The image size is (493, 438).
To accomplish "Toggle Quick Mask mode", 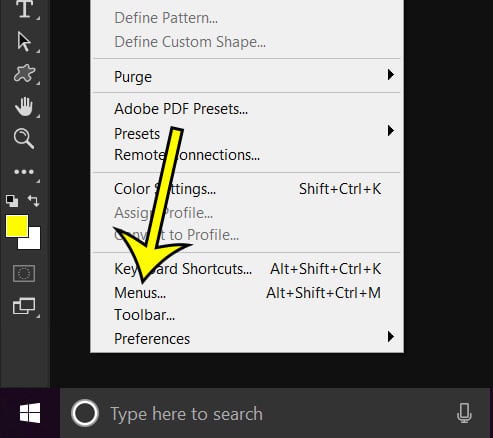I will point(24,274).
